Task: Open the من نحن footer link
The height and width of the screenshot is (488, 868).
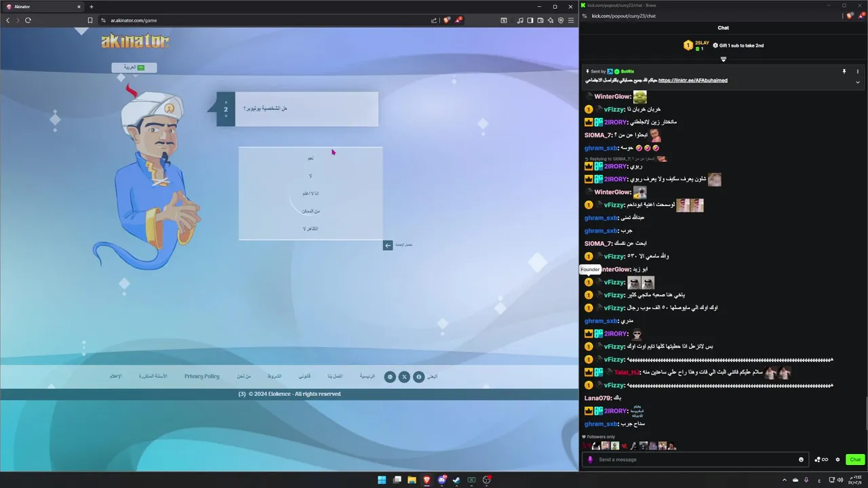Action: click(244, 376)
